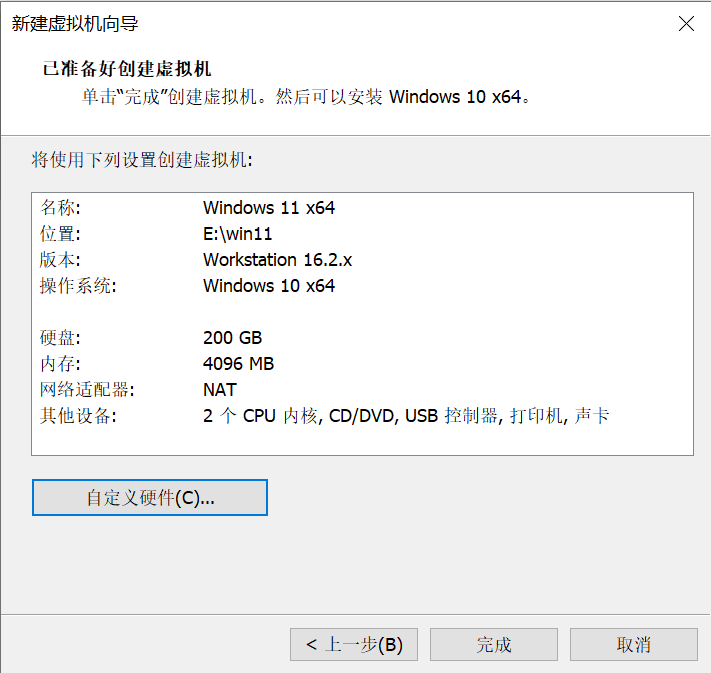Select the 200 GB disk size value
711x673 pixels.
tap(232, 338)
